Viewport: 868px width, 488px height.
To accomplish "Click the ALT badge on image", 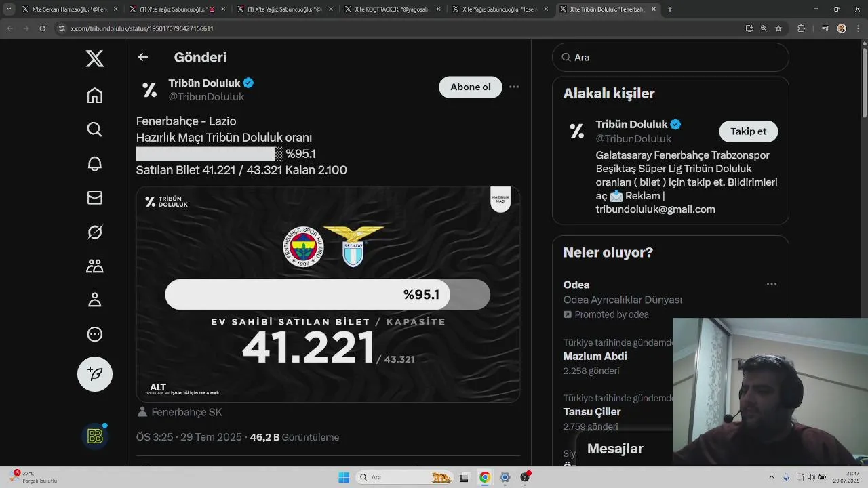I will 157,388.
